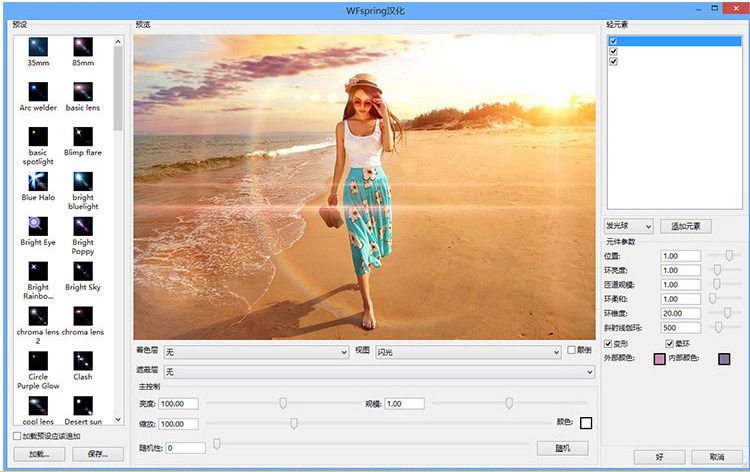Expand the 视图 dropdown showing 闪光
Viewport: 750px width, 472px height.
467,352
